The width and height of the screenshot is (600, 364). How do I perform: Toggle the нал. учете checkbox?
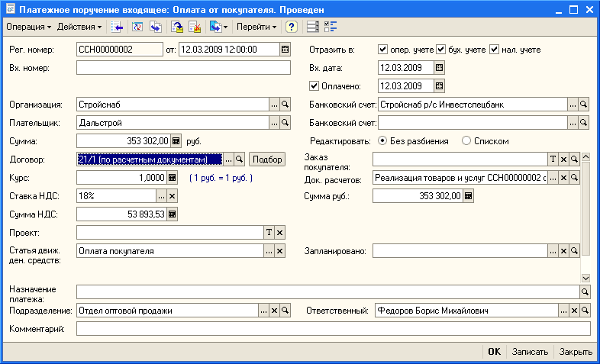tap(495, 50)
